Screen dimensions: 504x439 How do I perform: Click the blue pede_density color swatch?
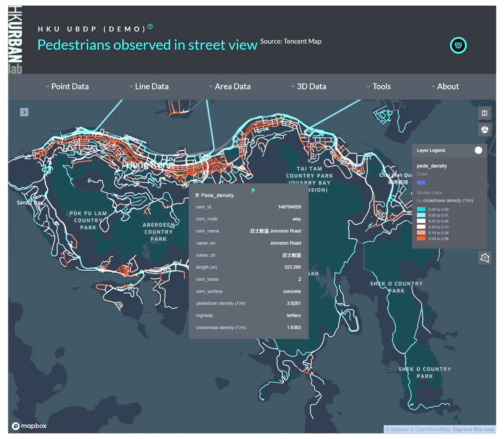pyautogui.click(x=421, y=183)
